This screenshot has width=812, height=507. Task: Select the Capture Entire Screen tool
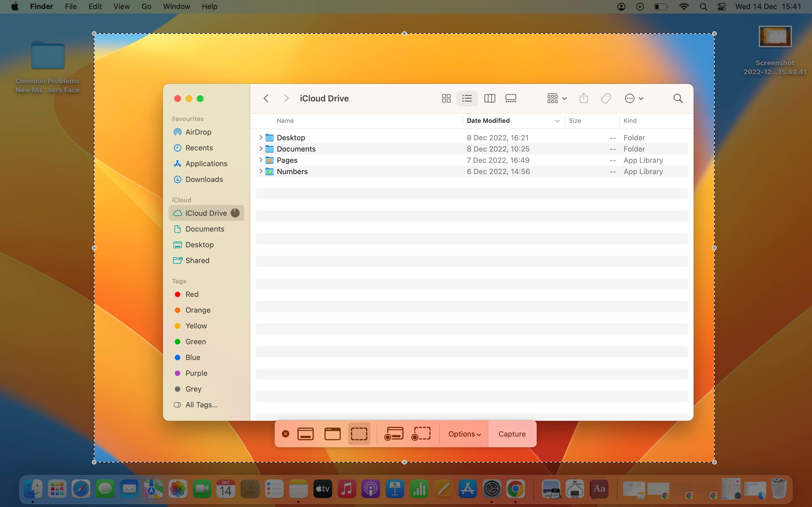click(x=305, y=433)
